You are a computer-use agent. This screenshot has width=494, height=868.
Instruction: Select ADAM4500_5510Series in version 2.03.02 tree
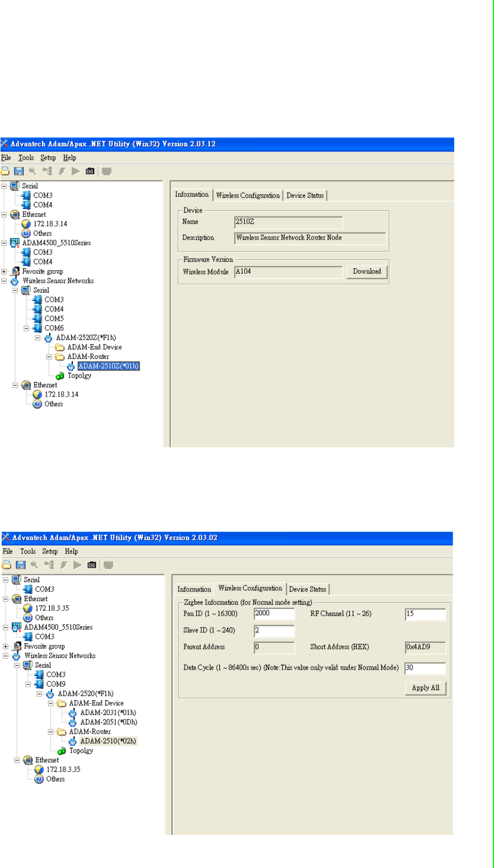[x=58, y=627]
